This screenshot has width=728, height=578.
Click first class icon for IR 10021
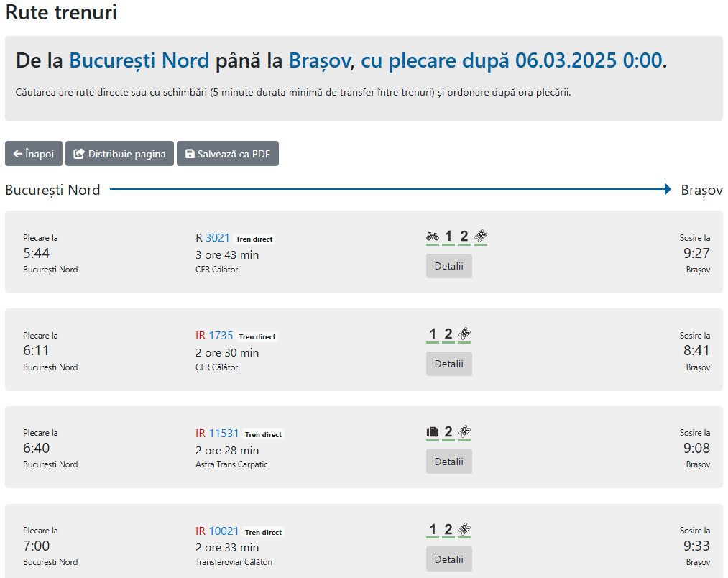(432, 530)
